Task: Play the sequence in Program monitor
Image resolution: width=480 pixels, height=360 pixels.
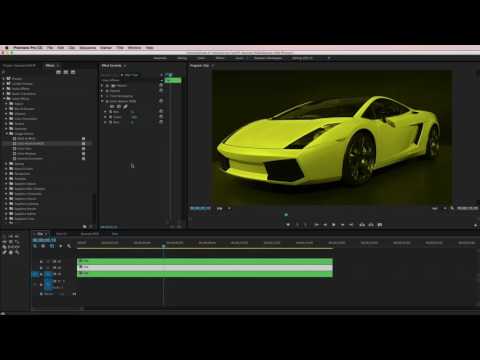Action: tap(334, 225)
